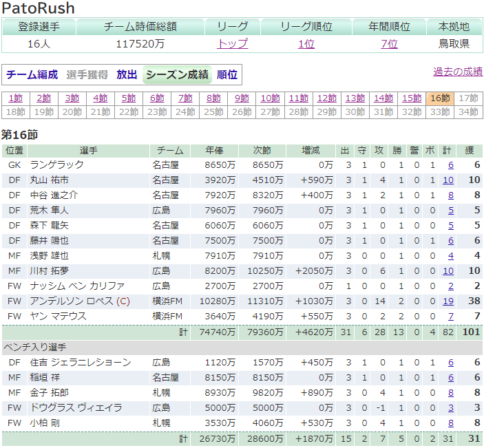484x448 pixels.
Task: Go to 11節 results
Action: tap(299, 98)
